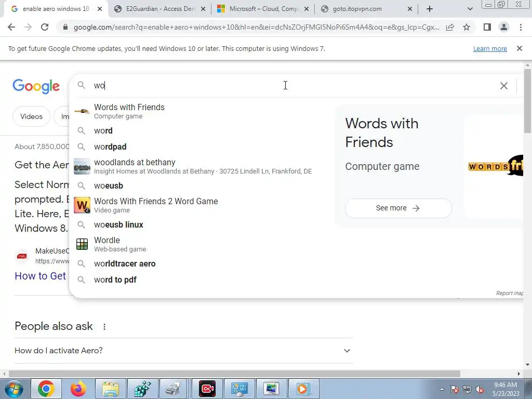Close the Microsoft tab

click(x=307, y=9)
